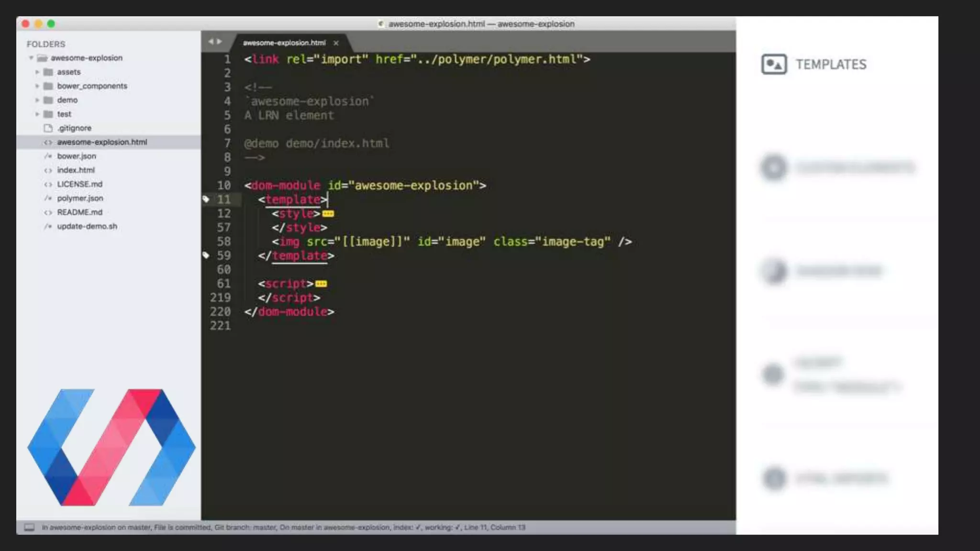
Task: Click the Templates image icon
Action: click(773, 64)
